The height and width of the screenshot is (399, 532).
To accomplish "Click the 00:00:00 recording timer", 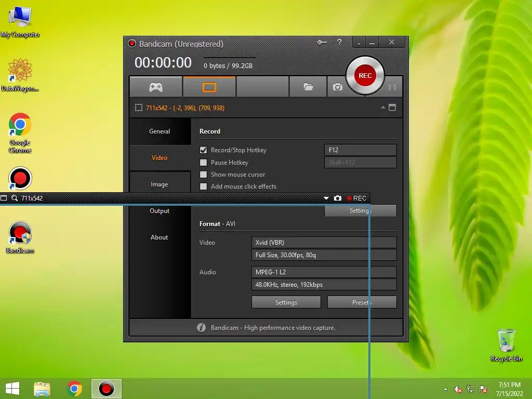I will (163, 63).
